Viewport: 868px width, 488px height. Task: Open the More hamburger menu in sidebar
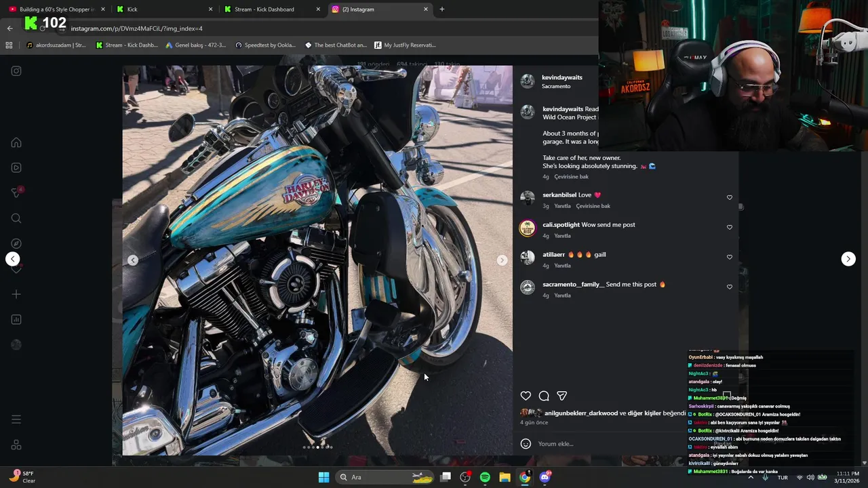tap(16, 420)
